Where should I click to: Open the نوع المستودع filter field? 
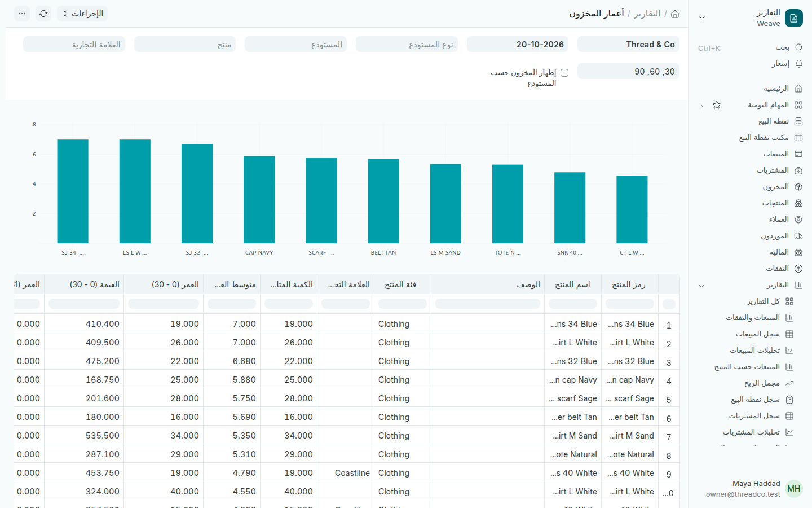[x=407, y=44]
